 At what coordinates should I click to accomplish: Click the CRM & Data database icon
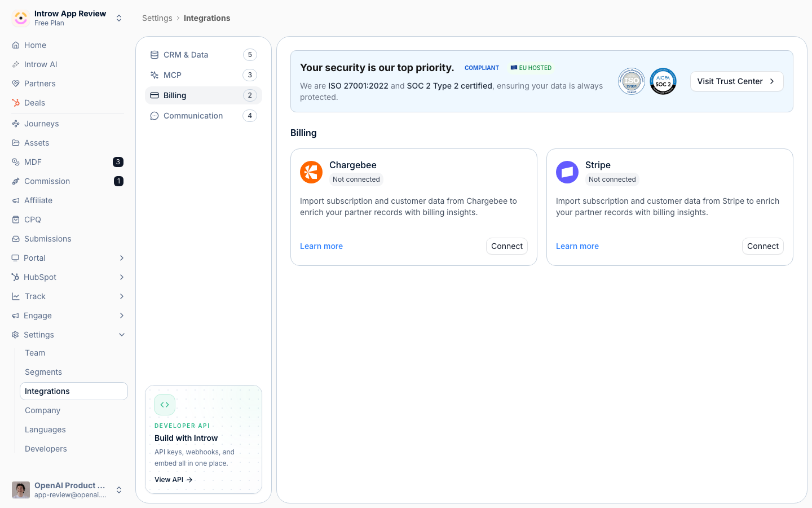pos(155,55)
